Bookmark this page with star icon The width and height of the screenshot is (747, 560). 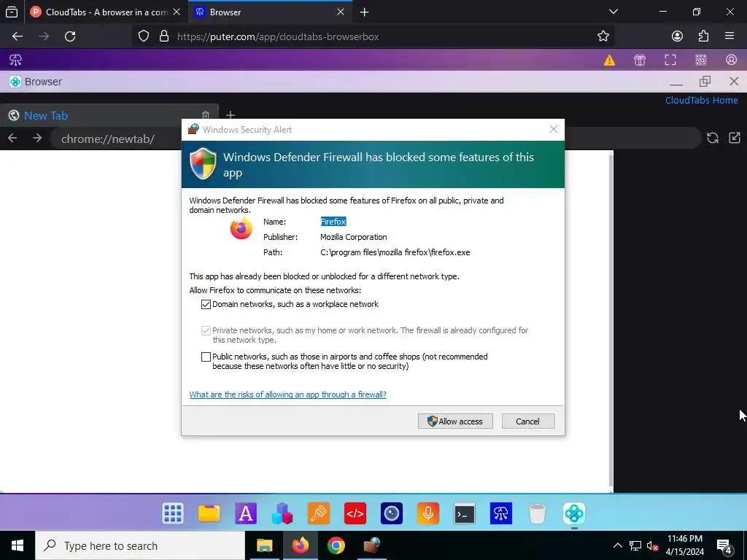point(603,36)
